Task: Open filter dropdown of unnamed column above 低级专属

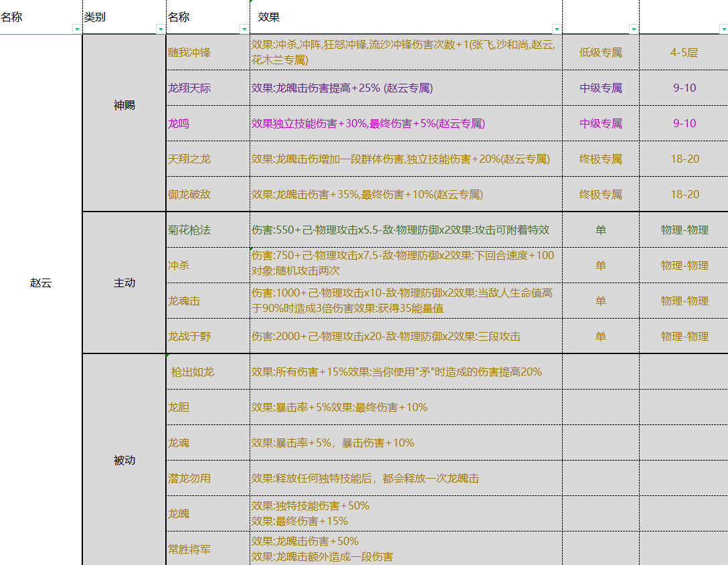Action: pos(634,29)
